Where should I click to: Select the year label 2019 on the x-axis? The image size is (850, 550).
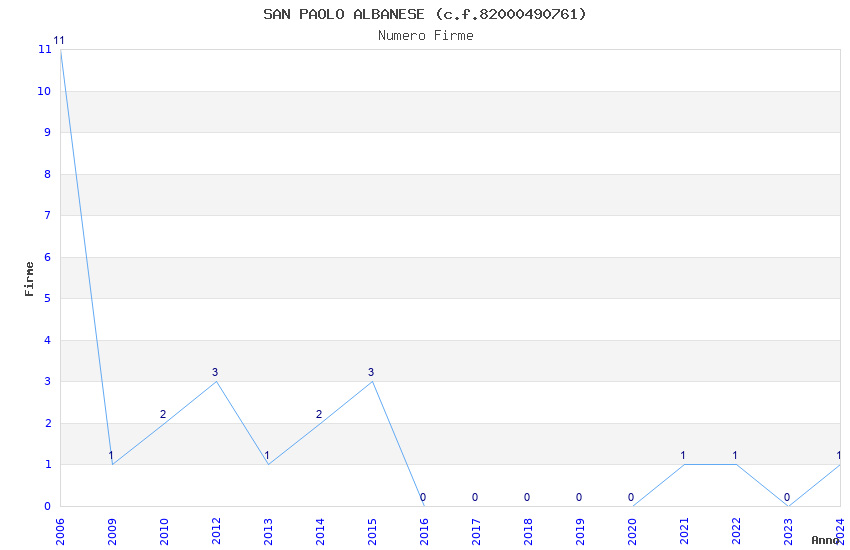pos(581,532)
